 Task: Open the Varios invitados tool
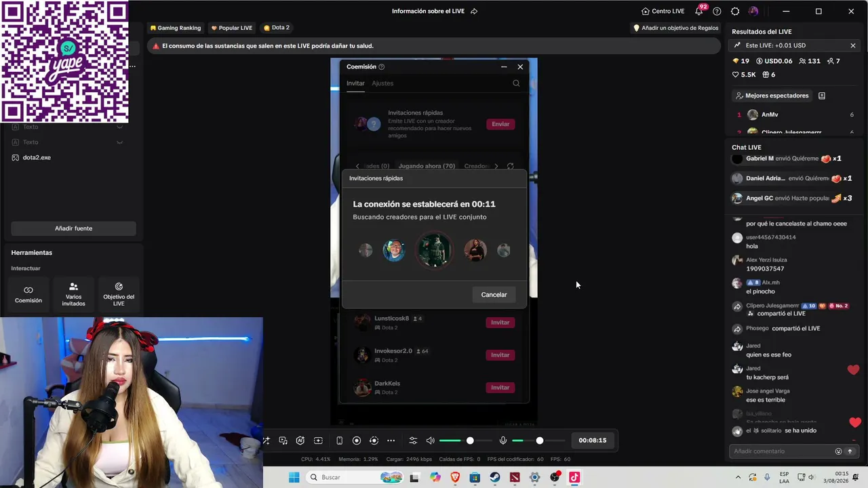pyautogui.click(x=73, y=295)
